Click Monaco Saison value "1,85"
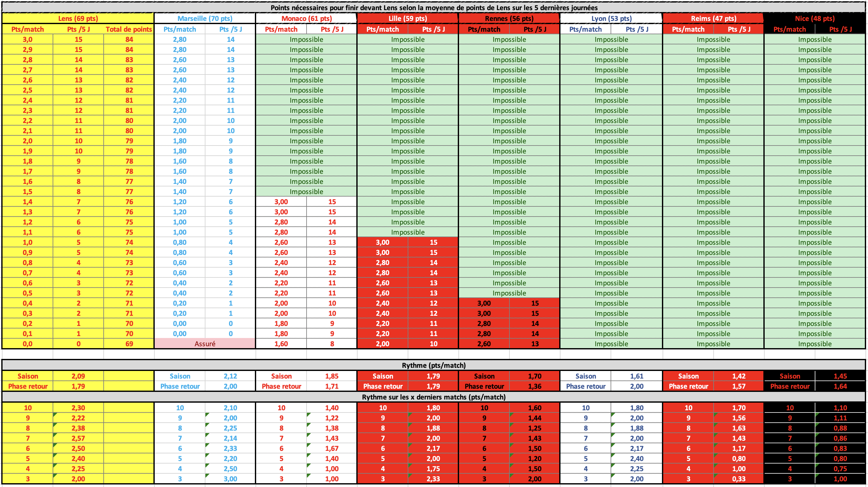The width and height of the screenshot is (868, 487). 332,376
